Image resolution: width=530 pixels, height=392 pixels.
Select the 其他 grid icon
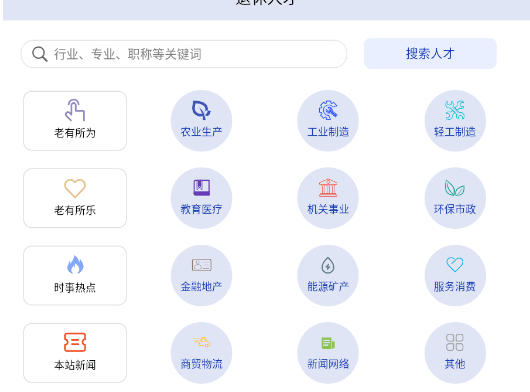click(x=455, y=343)
